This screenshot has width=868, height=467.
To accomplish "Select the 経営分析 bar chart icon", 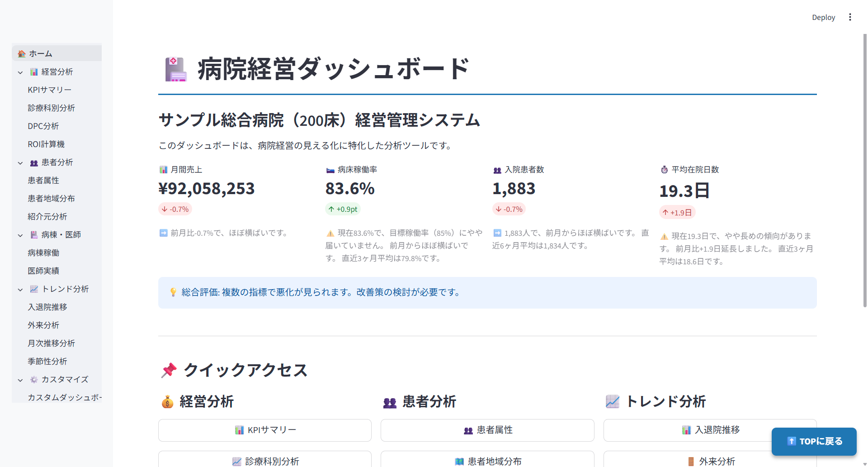I will [x=33, y=71].
